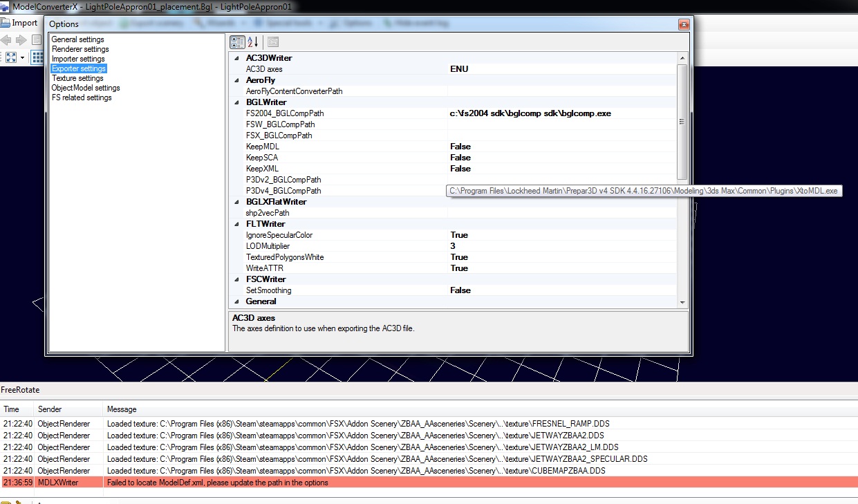Select General settings in the options list
Viewport: 858px width, 504px height.
point(77,39)
